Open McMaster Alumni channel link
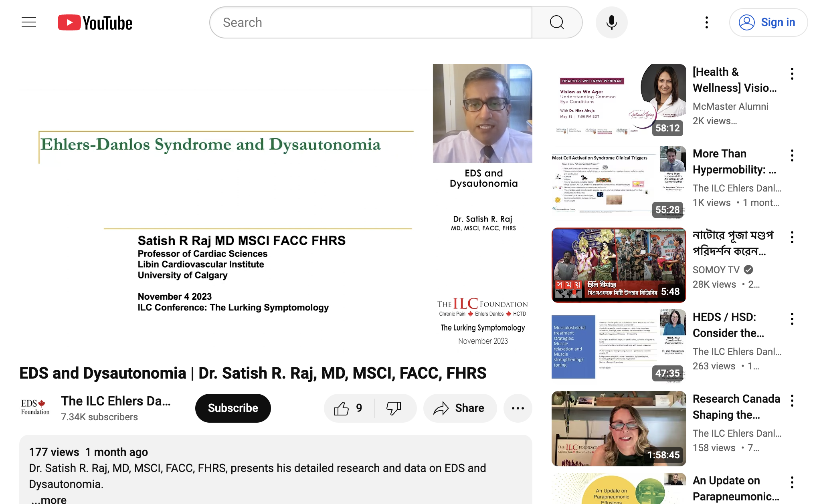821x504 pixels. pos(730,106)
